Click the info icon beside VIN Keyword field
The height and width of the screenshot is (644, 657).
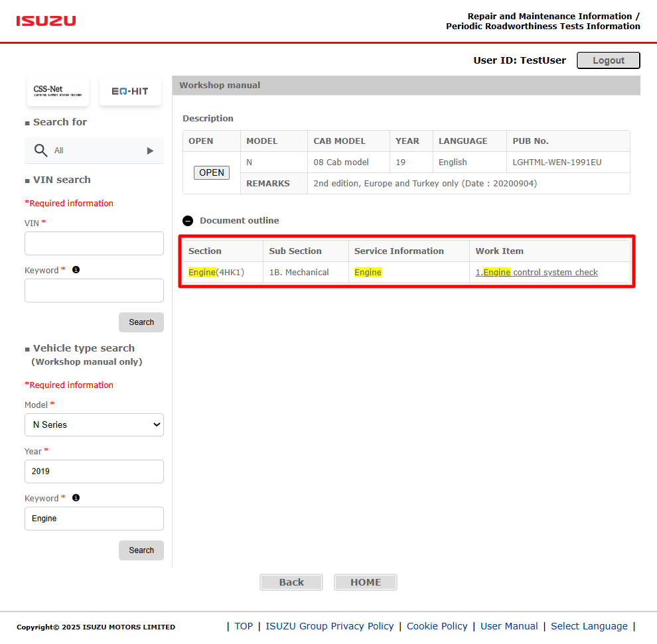[x=76, y=270]
